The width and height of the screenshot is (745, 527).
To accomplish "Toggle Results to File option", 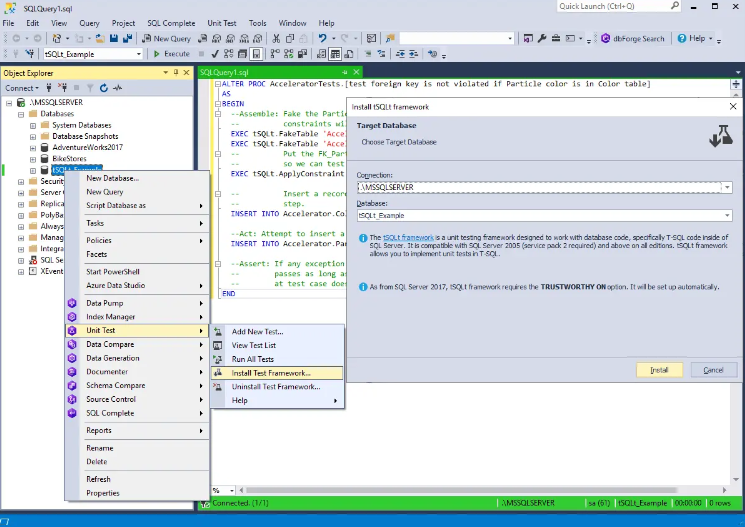I will (349, 54).
